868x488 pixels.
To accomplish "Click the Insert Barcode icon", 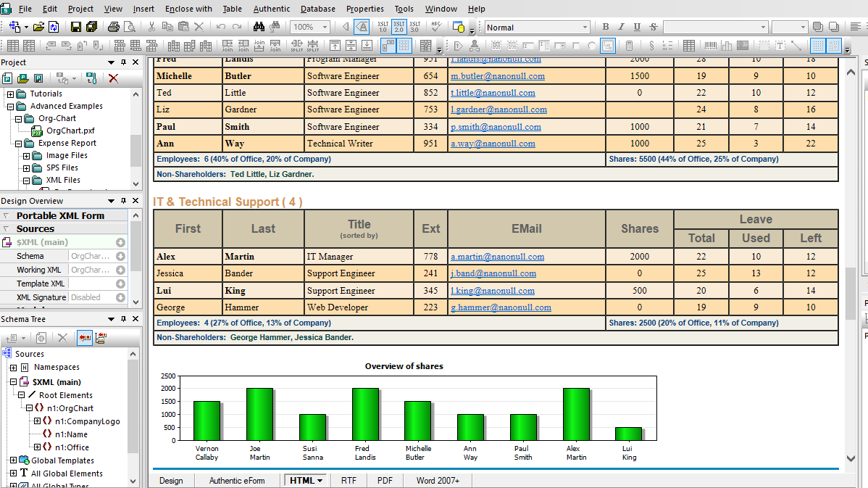I will click(711, 46).
